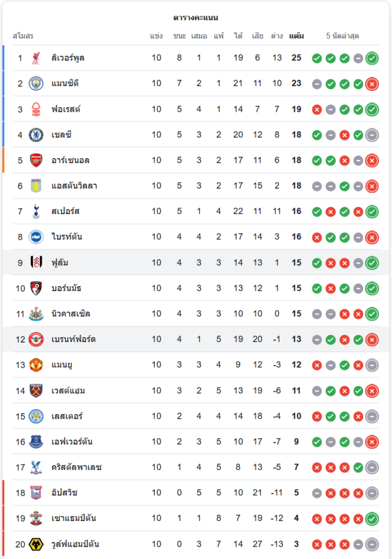This screenshot has height=559, width=392.
Task: Click the Manchester City crest icon
Action: tap(36, 83)
